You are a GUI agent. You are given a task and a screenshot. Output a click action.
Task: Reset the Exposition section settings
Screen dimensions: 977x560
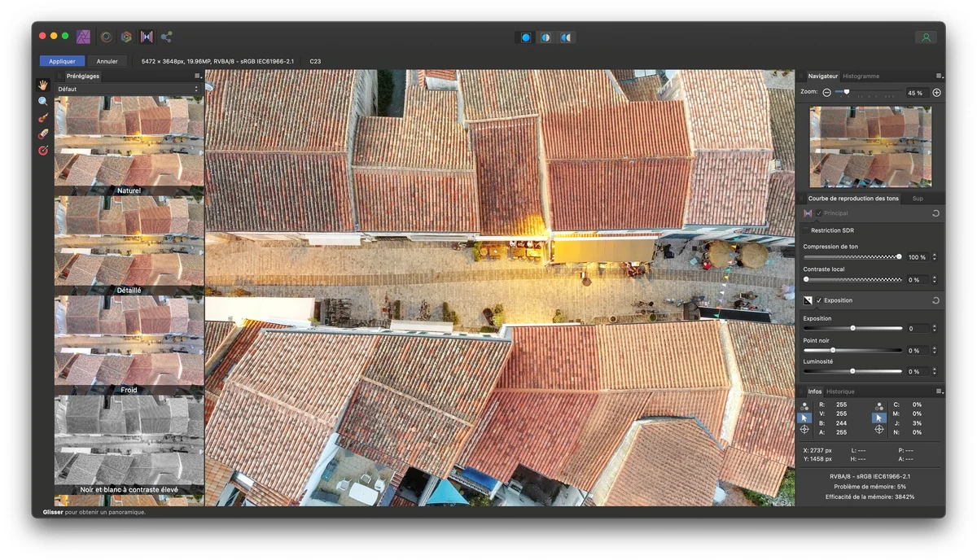click(935, 300)
